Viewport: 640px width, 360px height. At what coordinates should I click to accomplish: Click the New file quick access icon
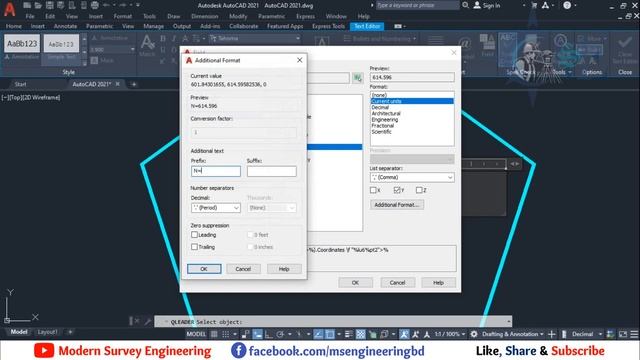pyautogui.click(x=27, y=5)
